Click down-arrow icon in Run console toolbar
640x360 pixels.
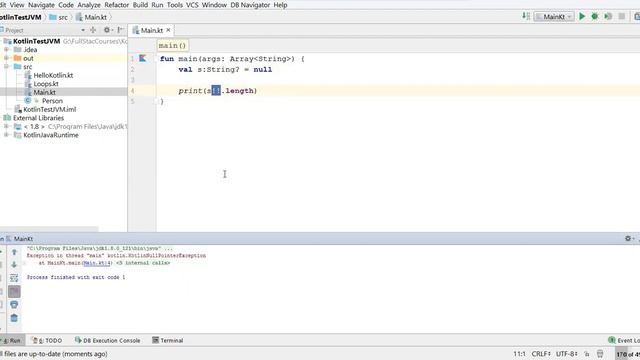point(14,265)
